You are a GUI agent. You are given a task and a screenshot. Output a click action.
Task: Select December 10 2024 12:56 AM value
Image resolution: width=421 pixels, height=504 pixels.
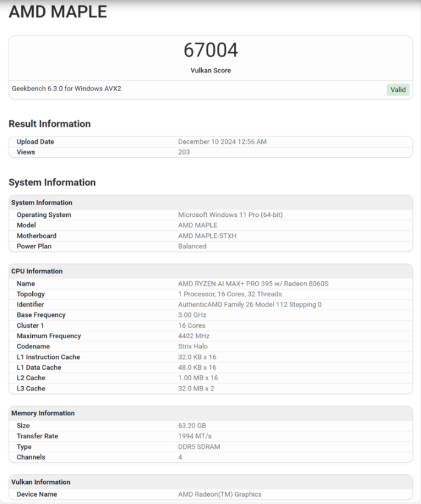222,141
